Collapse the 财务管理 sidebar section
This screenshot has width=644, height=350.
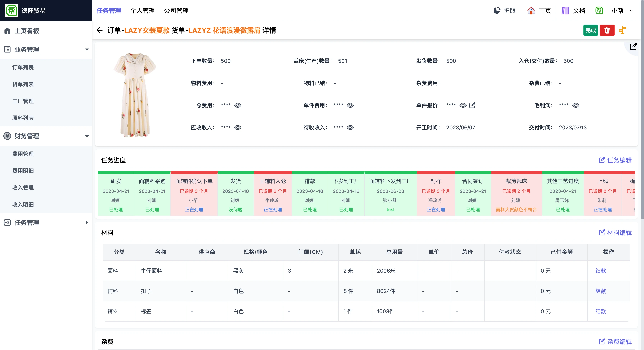[x=87, y=136]
